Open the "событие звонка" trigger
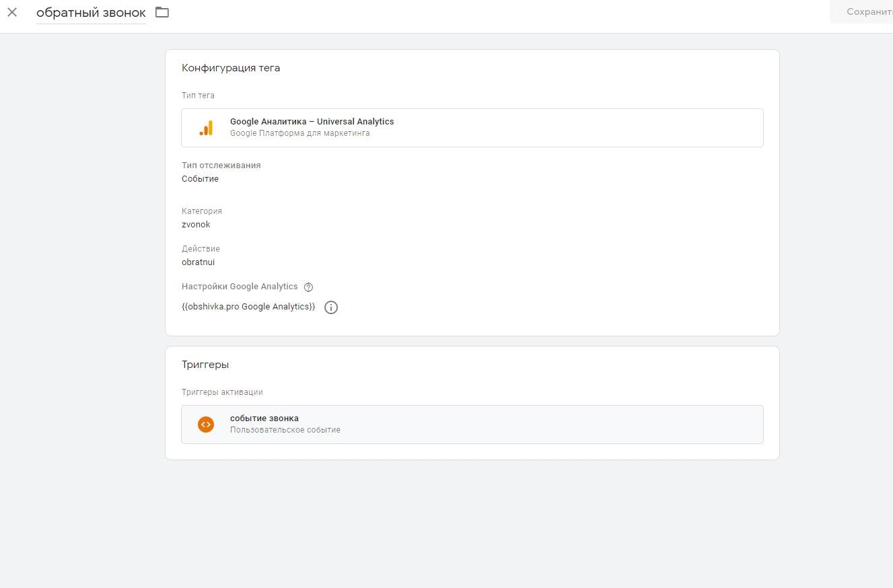 472,425
